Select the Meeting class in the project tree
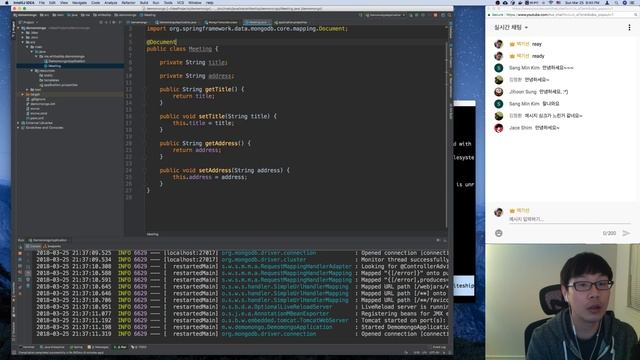 point(54,66)
